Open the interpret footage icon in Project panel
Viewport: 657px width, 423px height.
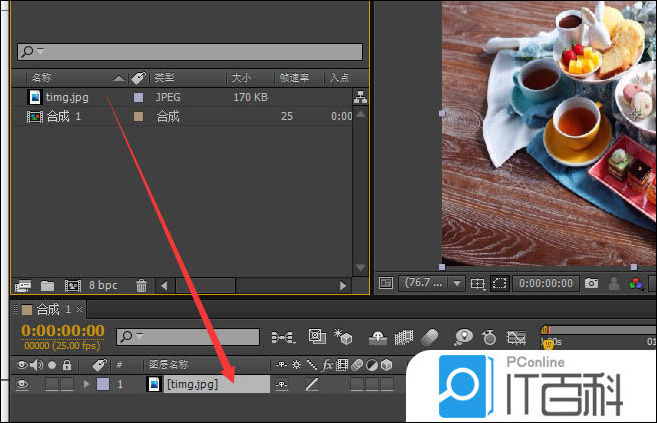pos(23,286)
